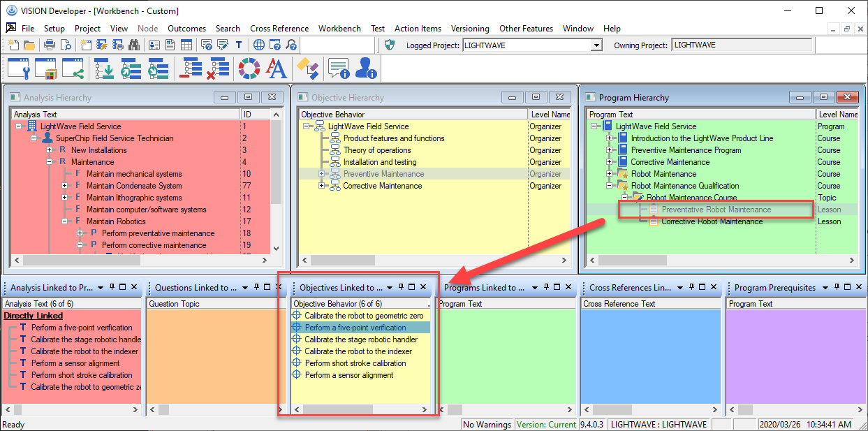Click the Owning Project field
868x431 pixels.
click(x=742, y=45)
